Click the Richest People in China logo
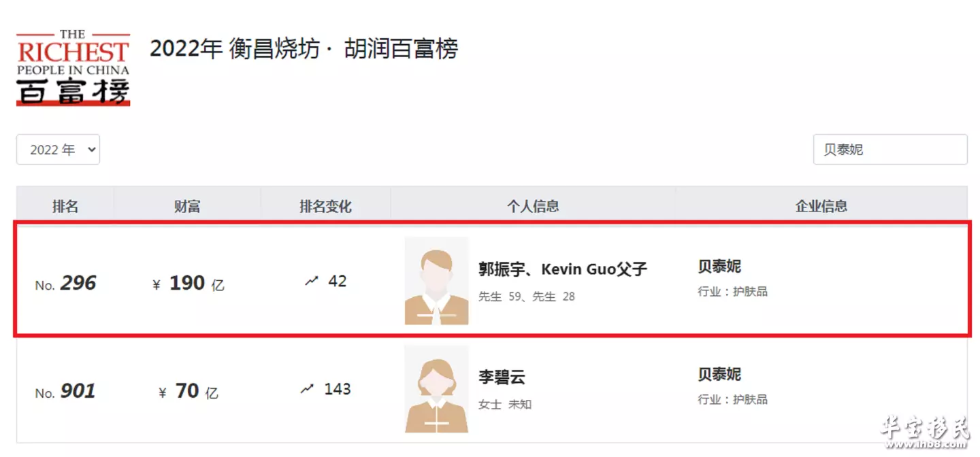 click(x=73, y=67)
